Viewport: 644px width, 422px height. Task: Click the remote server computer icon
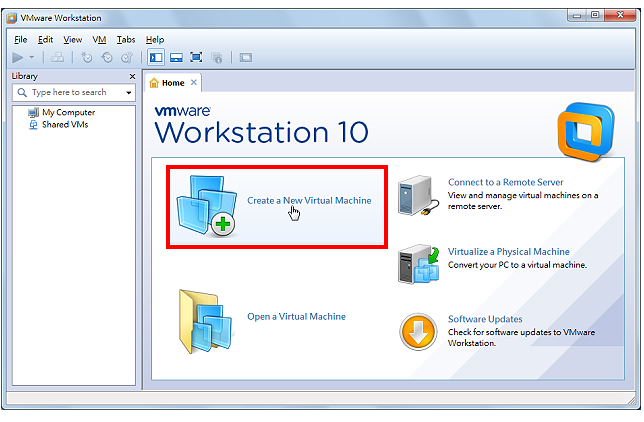click(x=419, y=196)
